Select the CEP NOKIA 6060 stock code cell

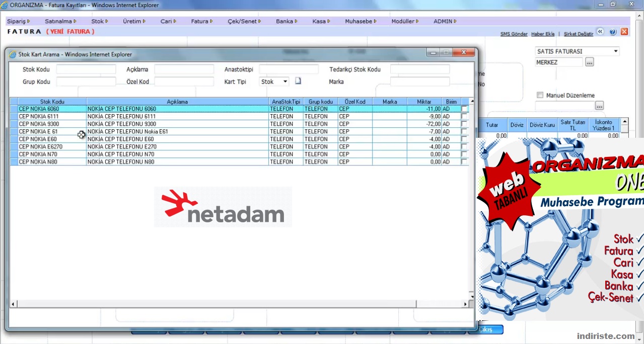point(52,109)
